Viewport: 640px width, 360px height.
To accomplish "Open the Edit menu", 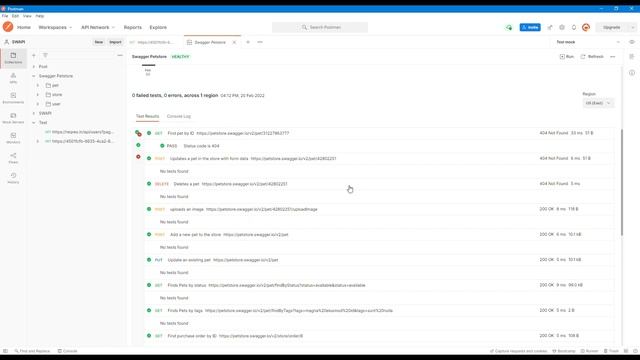I will pos(15,16).
